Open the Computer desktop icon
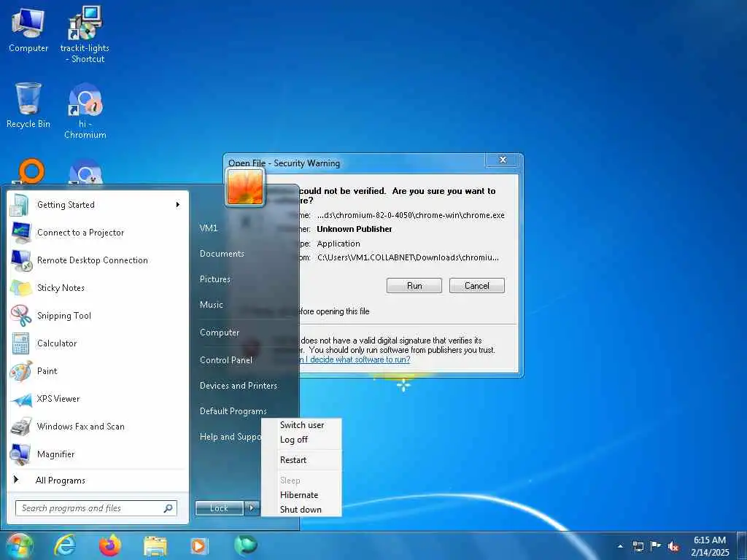Viewport: 747px width, 560px height. coord(28,29)
